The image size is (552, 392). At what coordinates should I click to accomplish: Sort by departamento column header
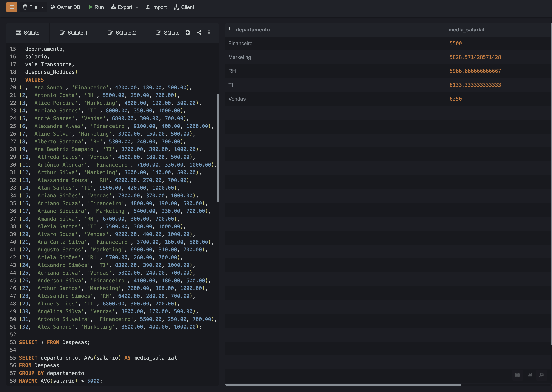(253, 30)
